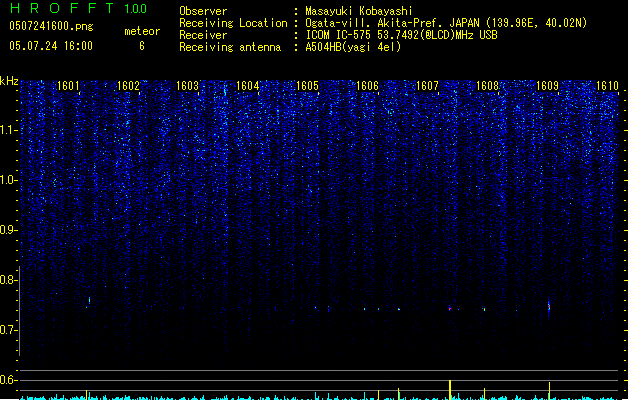
Task: Click the meteor count label
Action: click(142, 31)
